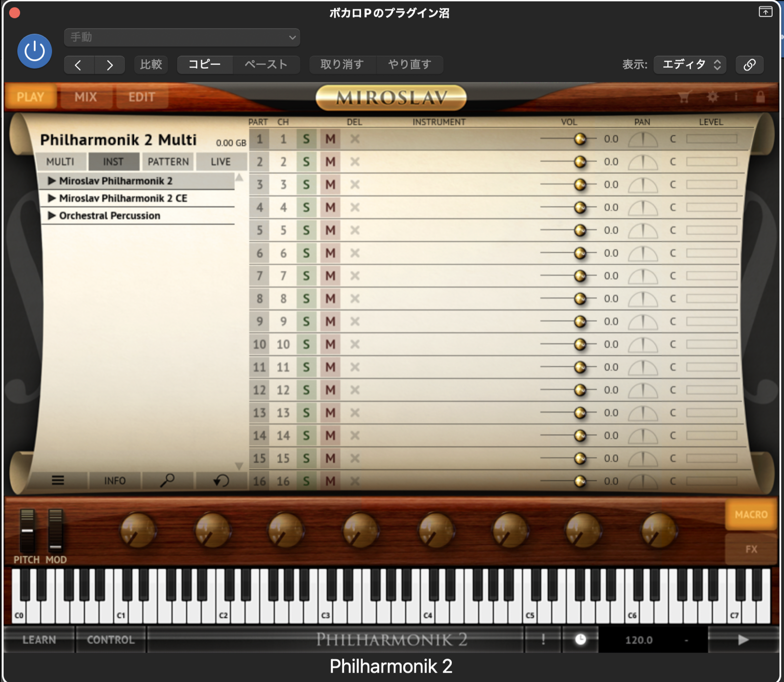Click the コピー copy button
This screenshot has width=784, height=682.
pos(204,65)
